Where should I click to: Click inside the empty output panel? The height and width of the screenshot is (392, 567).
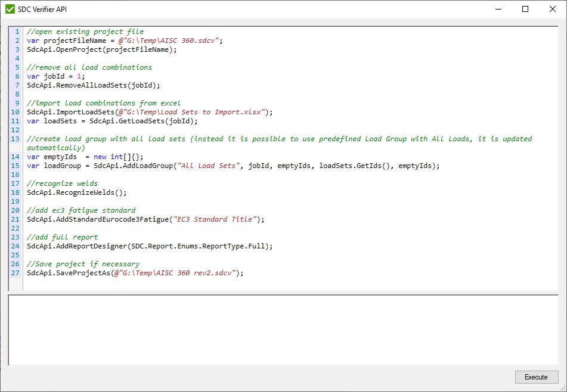pos(280,328)
